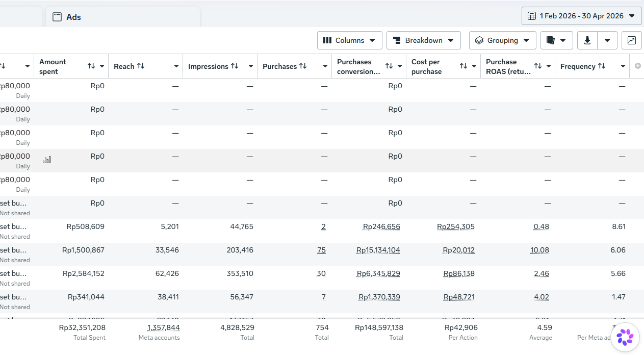This screenshot has height=355, width=644.
Task: Open the Rp15,134,104 conversion value link
Action: [x=378, y=250]
